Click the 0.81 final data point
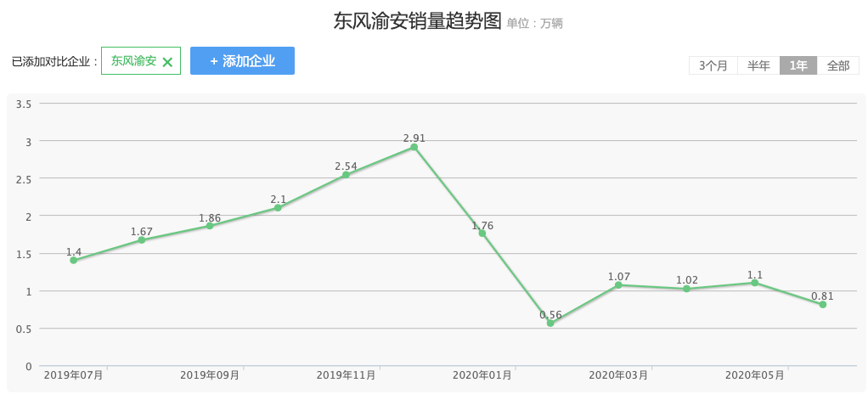Viewport: 868px width, 394px height. 823,304
